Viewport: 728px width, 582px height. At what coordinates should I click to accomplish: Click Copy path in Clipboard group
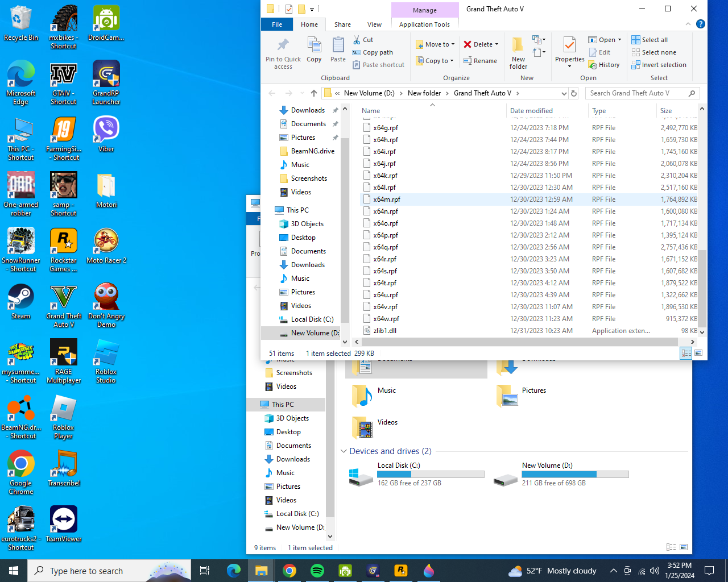click(x=373, y=52)
